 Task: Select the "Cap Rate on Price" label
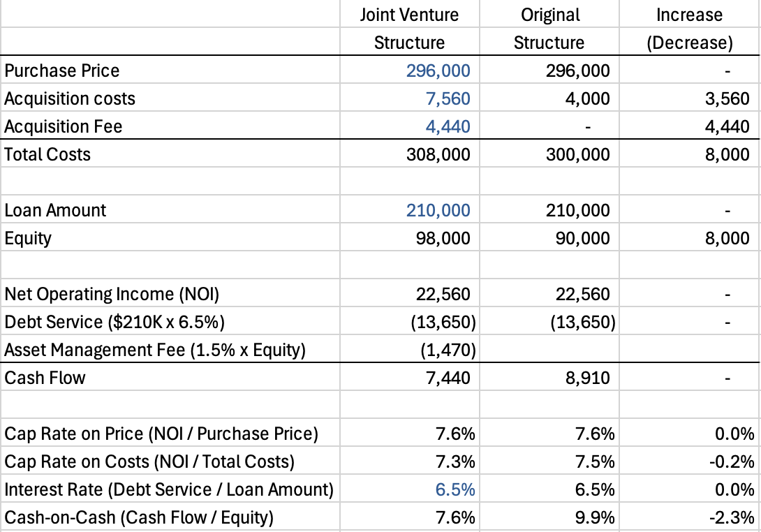161,434
